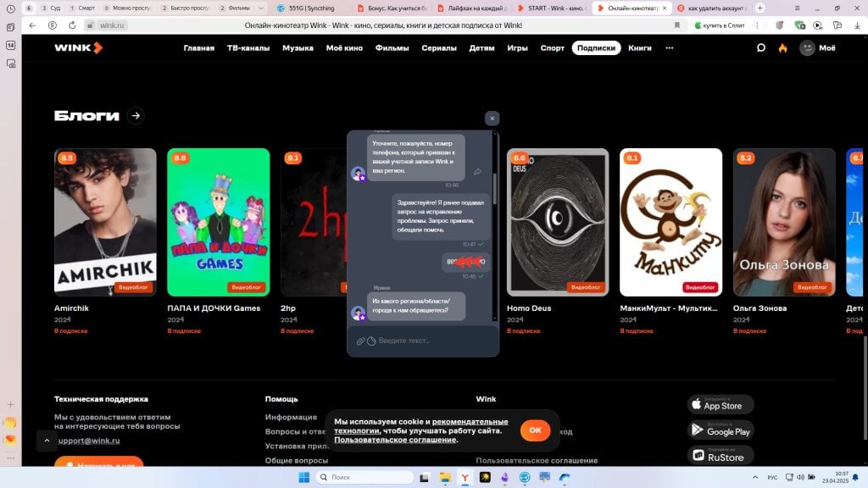Open ТВ-каналы section
868x488 pixels.
coord(248,48)
